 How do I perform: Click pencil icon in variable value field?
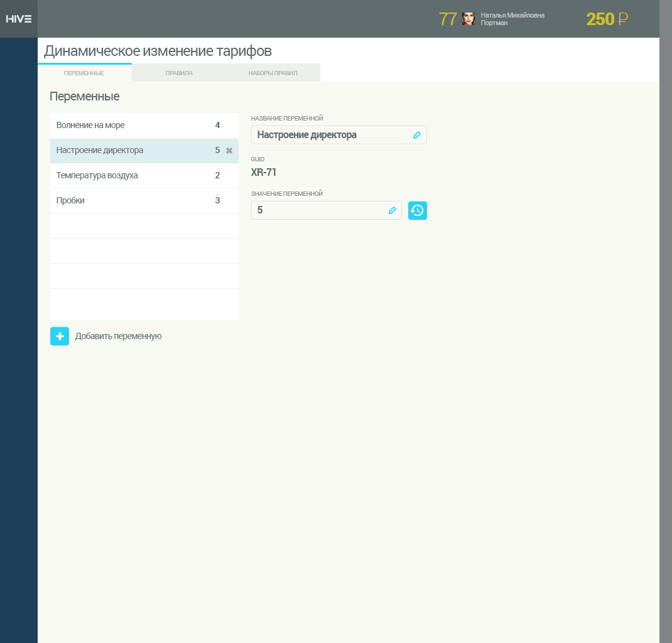pos(393,210)
